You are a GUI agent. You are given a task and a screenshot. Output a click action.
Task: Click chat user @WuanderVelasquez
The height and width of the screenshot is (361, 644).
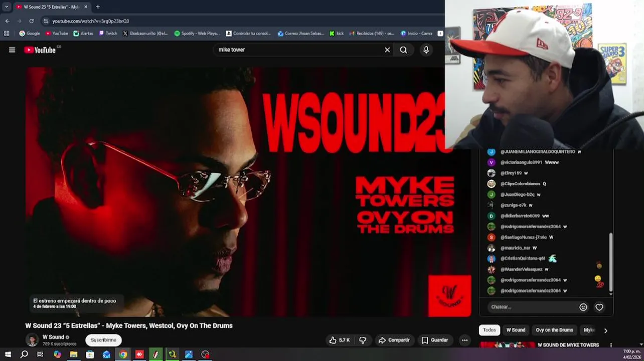click(521, 269)
